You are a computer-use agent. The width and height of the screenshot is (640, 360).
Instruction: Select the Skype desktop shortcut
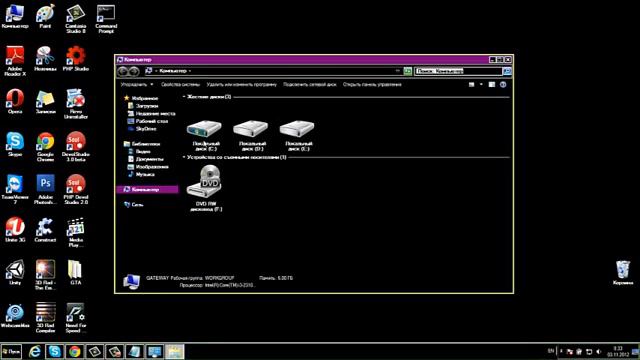tap(15, 144)
